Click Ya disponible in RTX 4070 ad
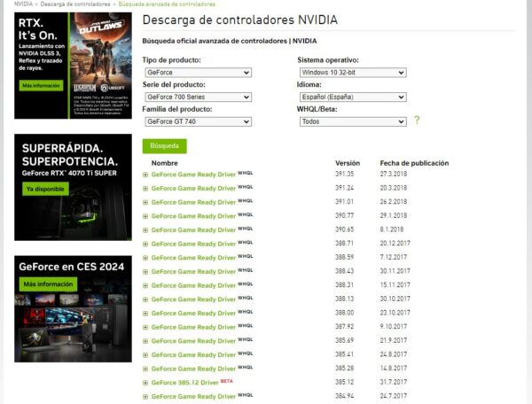The image size is (532, 404). pyautogui.click(x=45, y=189)
